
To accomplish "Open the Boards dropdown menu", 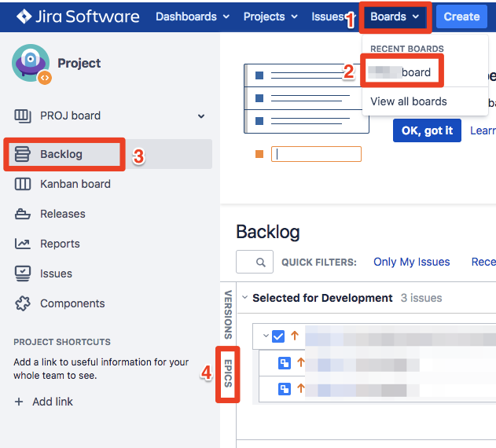I will coord(395,17).
